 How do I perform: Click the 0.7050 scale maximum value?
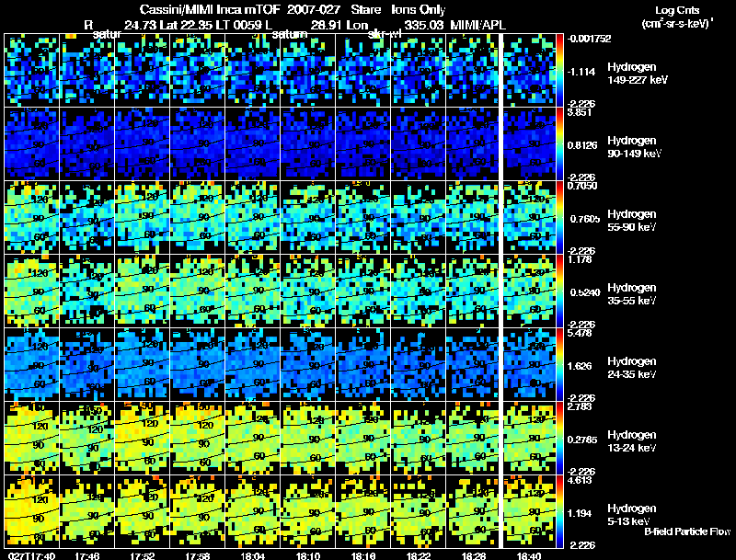pos(582,186)
